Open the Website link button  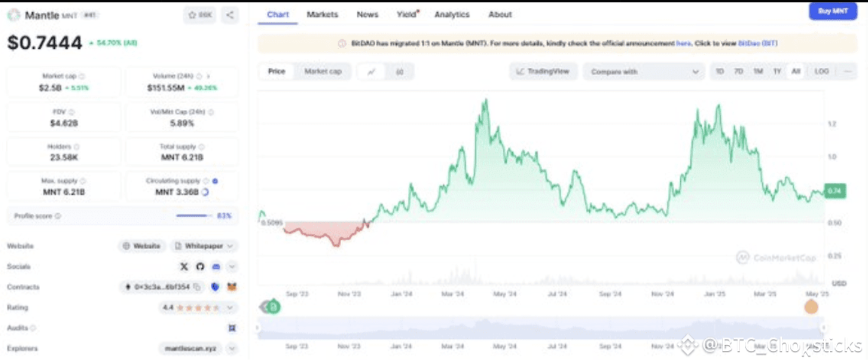(x=141, y=246)
